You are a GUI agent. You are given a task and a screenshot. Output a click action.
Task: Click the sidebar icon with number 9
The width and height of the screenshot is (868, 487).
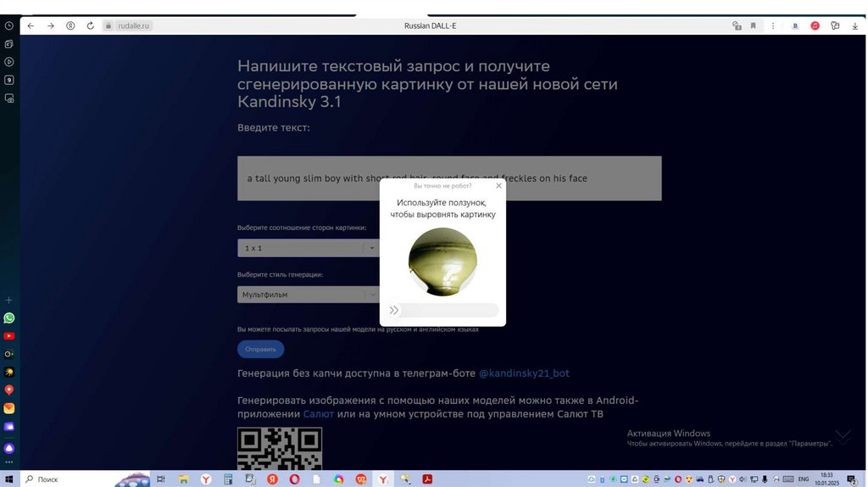click(x=8, y=80)
